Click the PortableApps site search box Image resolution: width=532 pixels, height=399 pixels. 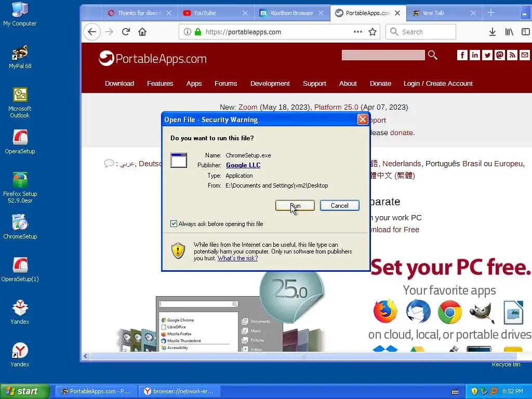tap(383, 55)
